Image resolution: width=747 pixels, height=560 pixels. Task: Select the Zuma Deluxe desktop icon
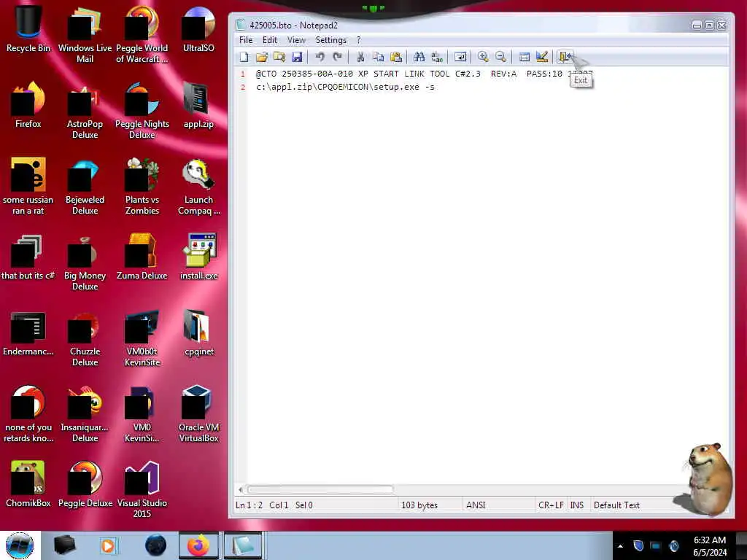point(142,256)
